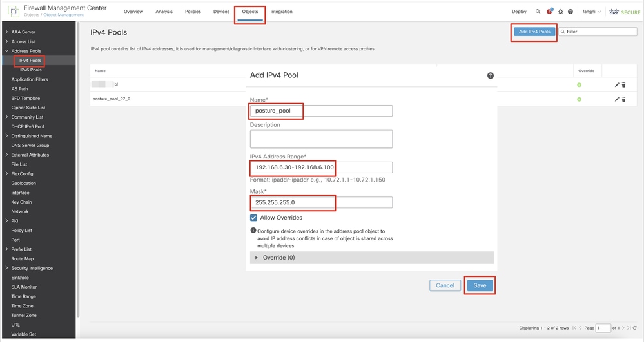Click the Name column header
This screenshot has width=644, height=342.
click(x=100, y=71)
